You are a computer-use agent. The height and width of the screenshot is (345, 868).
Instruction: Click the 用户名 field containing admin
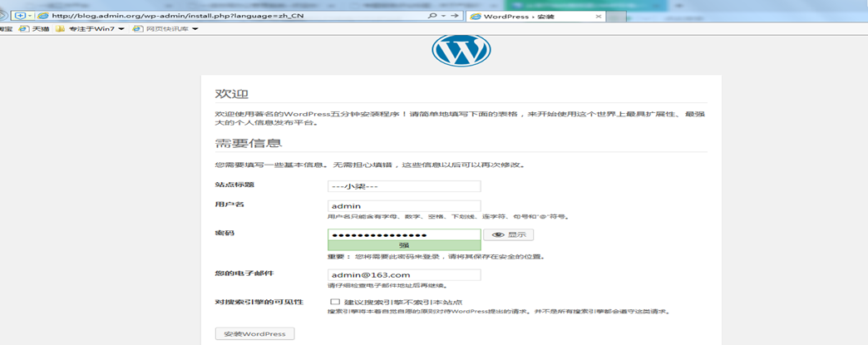pyautogui.click(x=404, y=206)
